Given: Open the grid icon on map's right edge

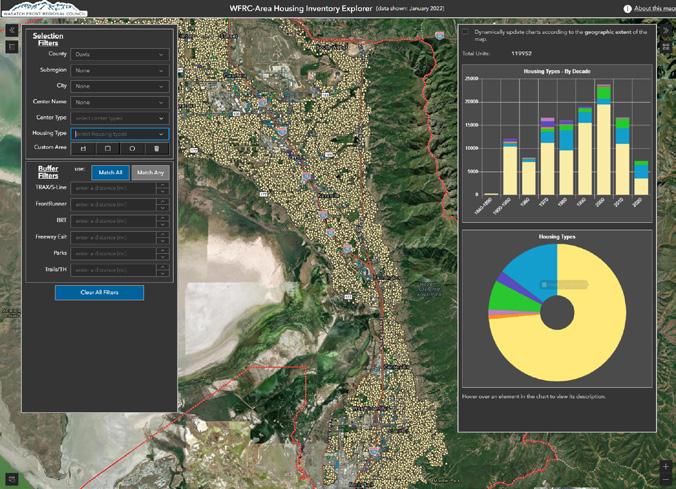Looking at the screenshot, I should click(x=666, y=47).
